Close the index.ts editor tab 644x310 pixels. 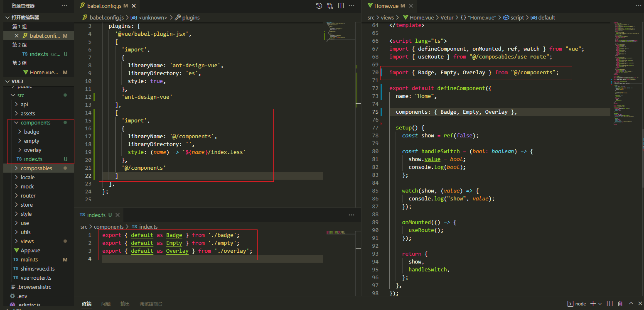[118, 215]
